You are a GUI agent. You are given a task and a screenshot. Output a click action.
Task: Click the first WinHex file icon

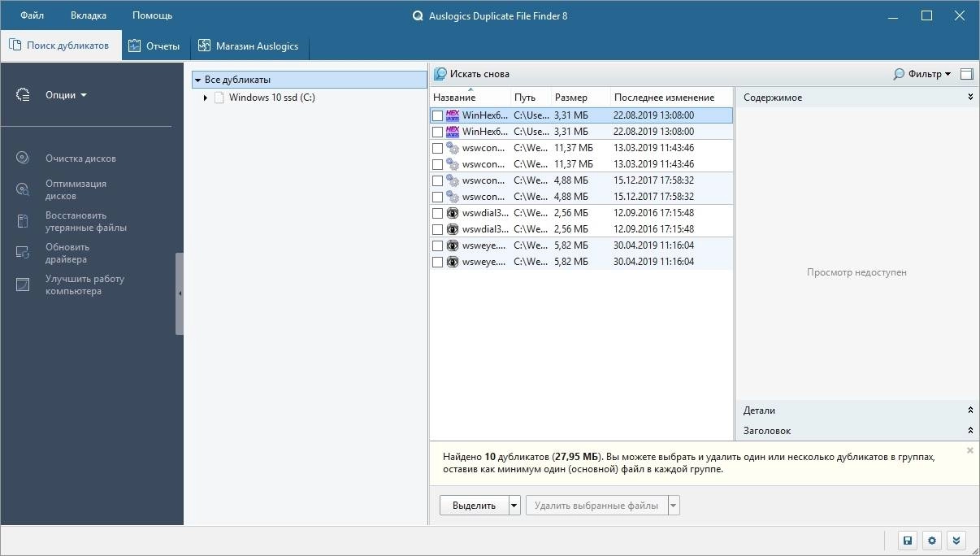click(x=453, y=115)
